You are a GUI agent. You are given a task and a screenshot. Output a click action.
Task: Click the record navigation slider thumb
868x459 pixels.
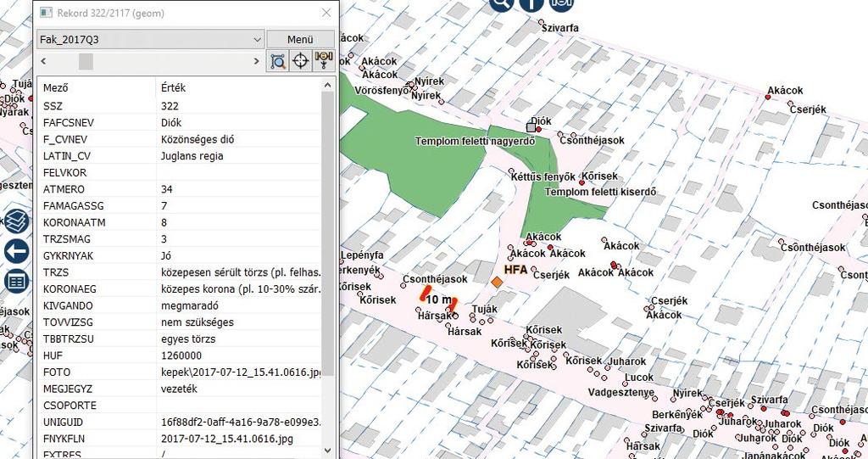86,61
